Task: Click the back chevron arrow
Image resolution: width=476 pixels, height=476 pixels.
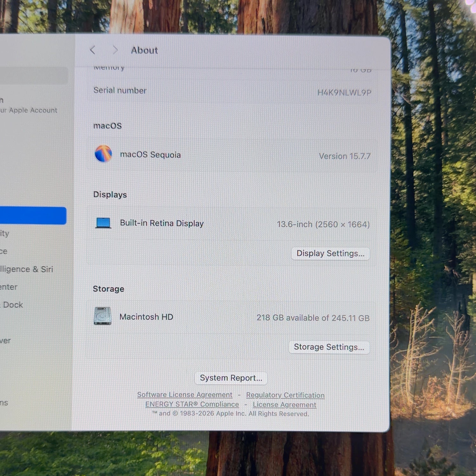Action: [x=93, y=50]
